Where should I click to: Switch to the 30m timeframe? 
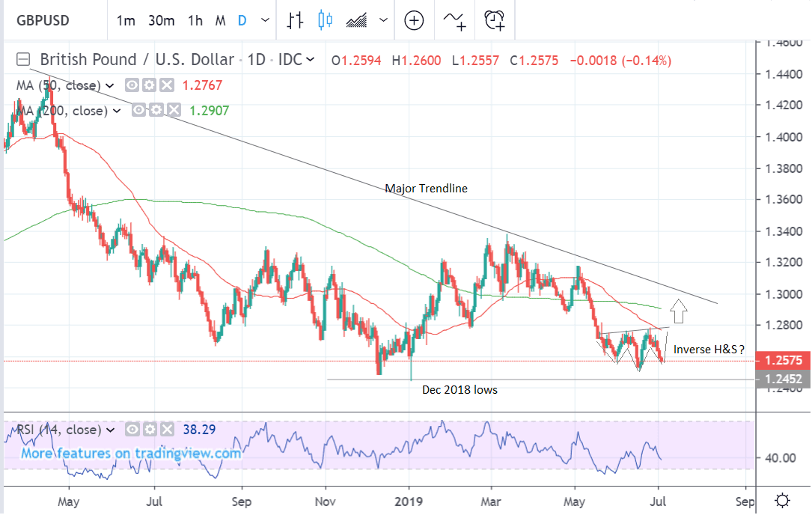[x=161, y=21]
